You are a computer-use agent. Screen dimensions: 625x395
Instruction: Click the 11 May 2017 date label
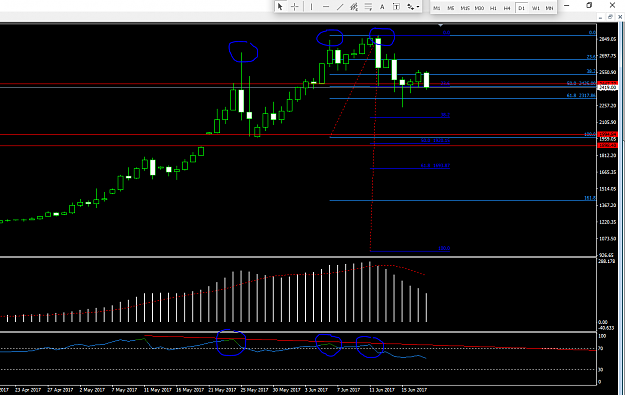click(x=157, y=390)
